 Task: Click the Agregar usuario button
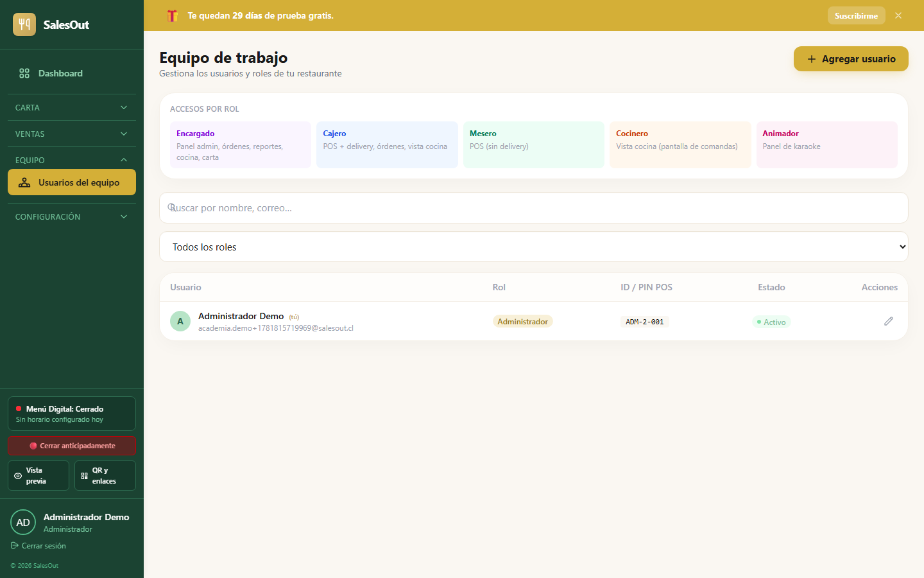point(851,59)
